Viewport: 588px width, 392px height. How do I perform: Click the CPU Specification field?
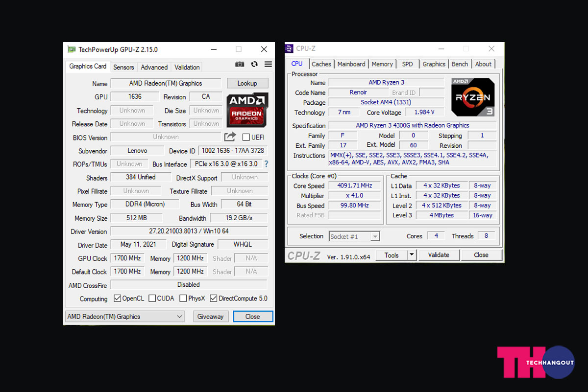pyautogui.click(x=413, y=125)
